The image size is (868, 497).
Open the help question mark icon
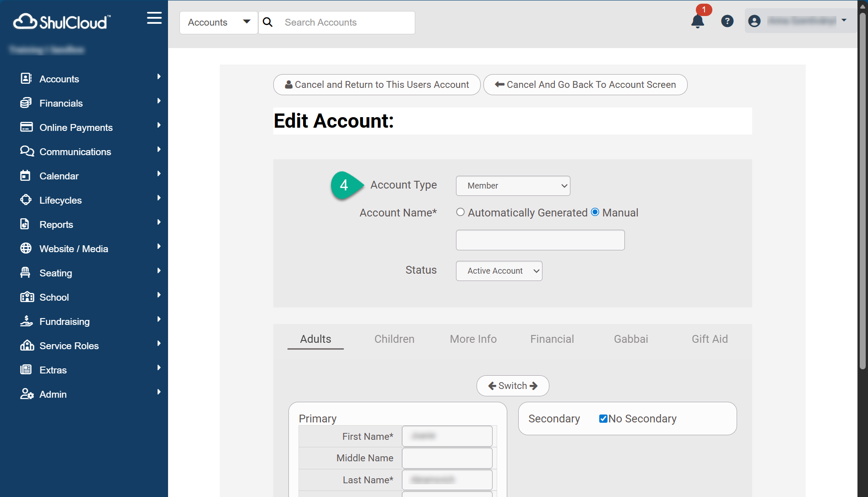pos(727,21)
